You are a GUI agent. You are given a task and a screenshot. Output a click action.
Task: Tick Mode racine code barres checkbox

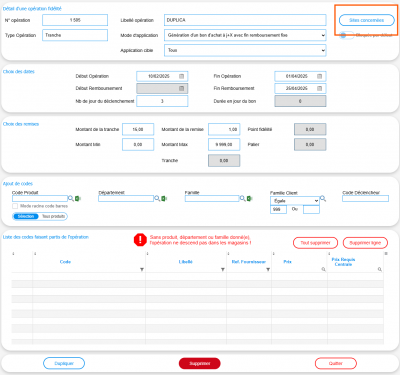click(x=15, y=206)
